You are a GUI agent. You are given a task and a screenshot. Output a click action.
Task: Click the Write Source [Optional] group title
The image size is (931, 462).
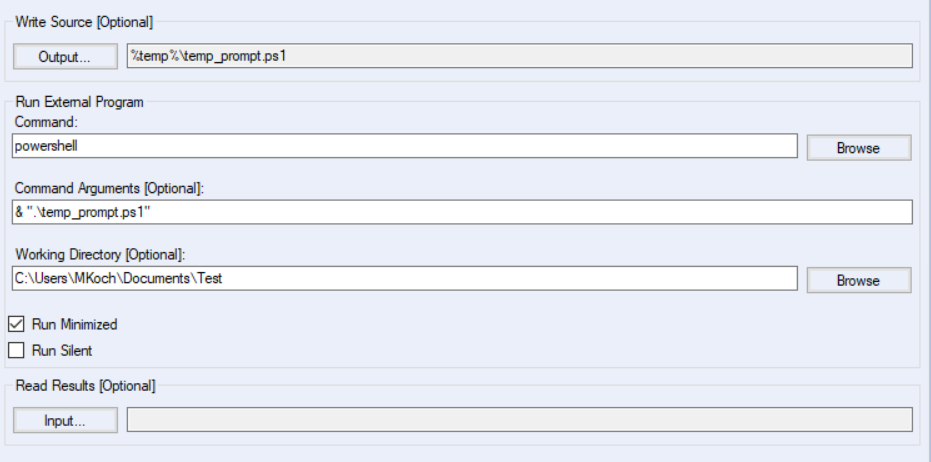84,20
